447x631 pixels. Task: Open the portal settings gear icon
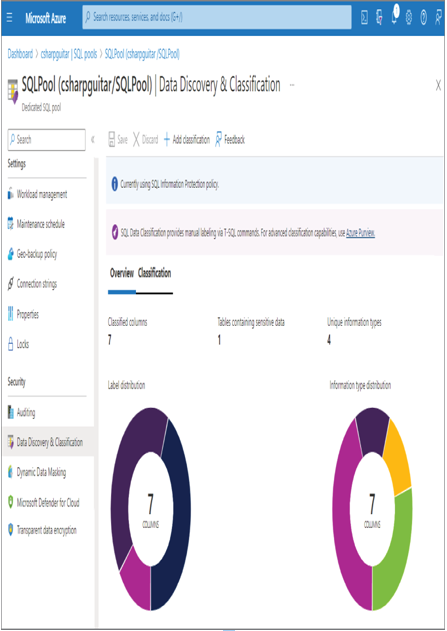point(409,18)
